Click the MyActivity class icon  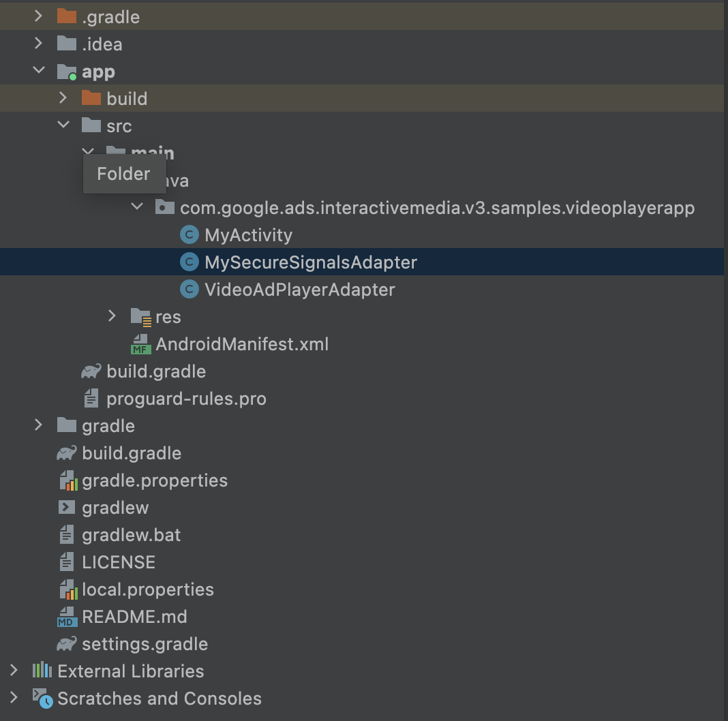[189, 235]
